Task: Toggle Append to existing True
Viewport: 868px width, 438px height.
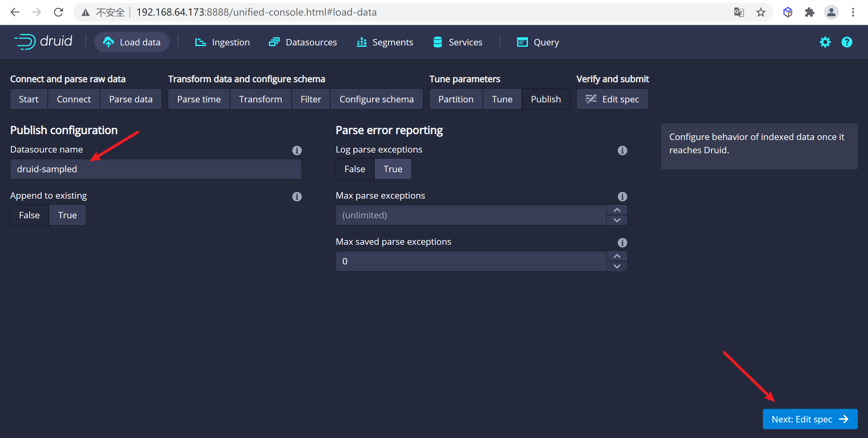Action: (67, 215)
